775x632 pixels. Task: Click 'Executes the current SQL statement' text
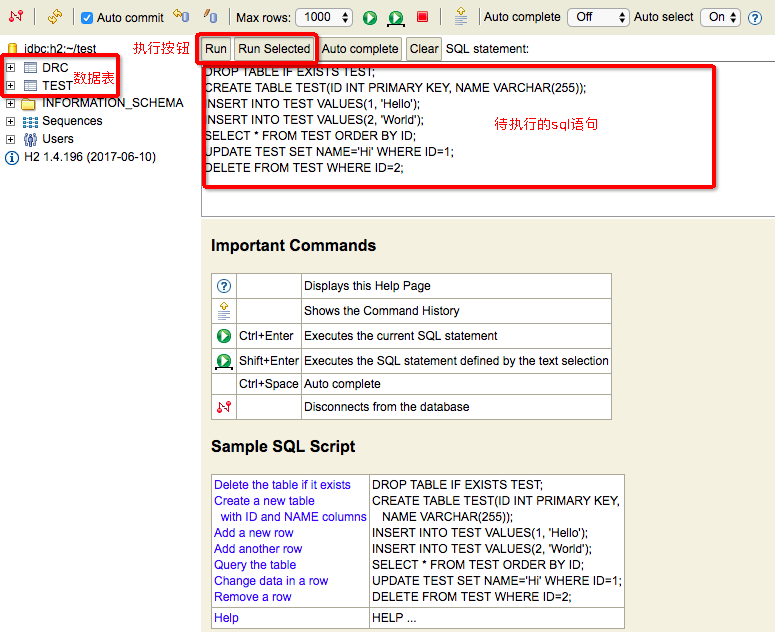click(x=400, y=336)
